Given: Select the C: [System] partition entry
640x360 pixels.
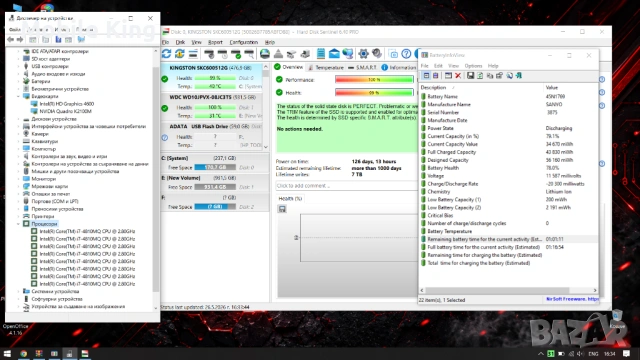Looking at the screenshot, I should 215,163.
